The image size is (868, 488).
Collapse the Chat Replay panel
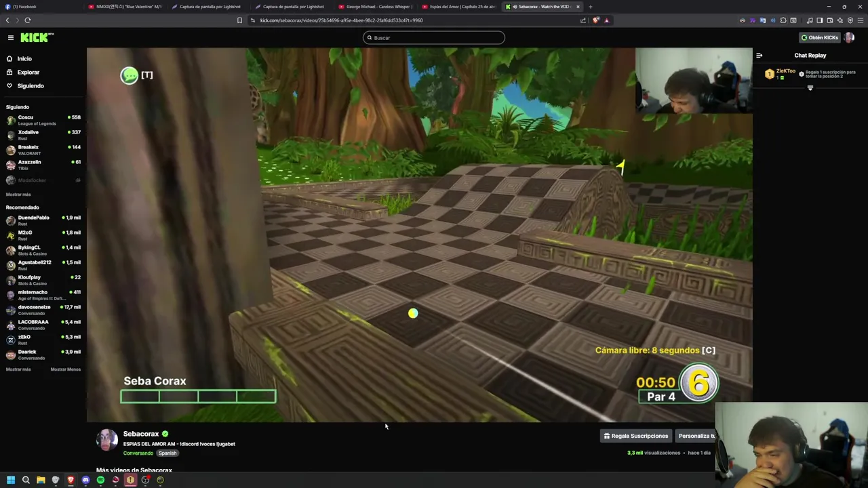point(759,56)
